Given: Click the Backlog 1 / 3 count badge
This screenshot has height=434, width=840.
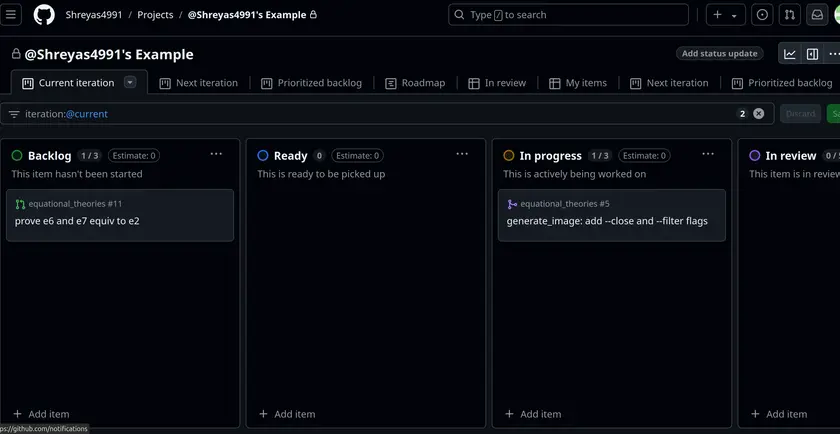Looking at the screenshot, I should 89,156.
